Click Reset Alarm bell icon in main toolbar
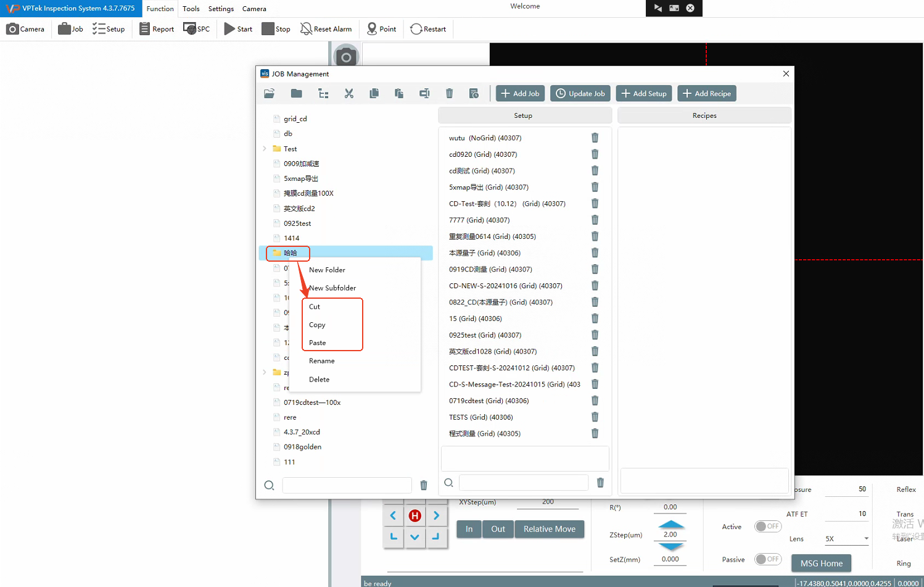Image resolution: width=924 pixels, height=587 pixels. 306,29
